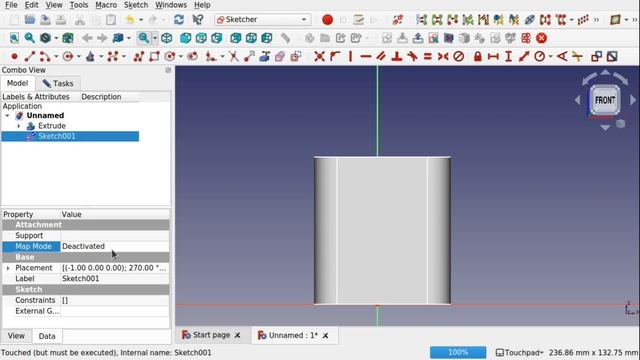Click the navigation cube up arrow
The width and height of the screenshot is (640, 360).
(605, 73)
